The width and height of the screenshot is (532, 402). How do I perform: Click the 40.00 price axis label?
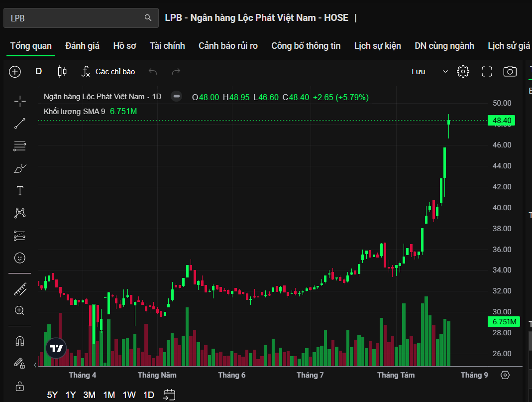(502, 207)
